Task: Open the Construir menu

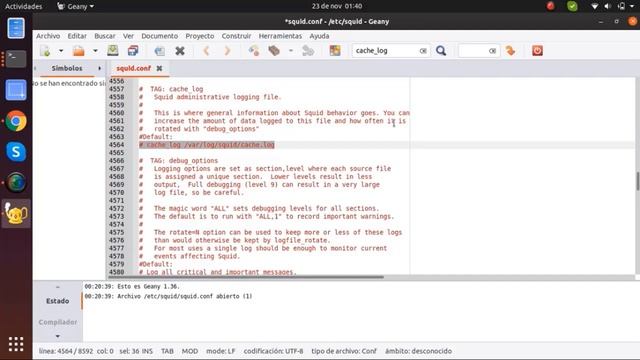Action: click(x=236, y=36)
